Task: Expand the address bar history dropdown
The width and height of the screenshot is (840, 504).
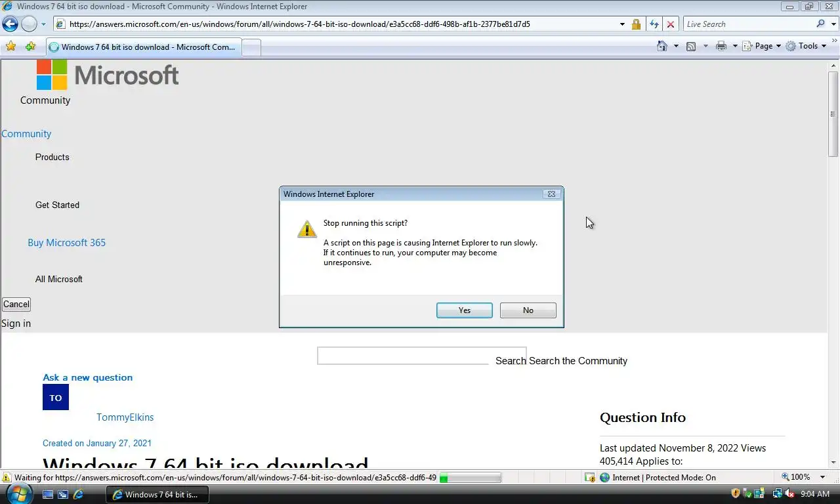Action: [622, 24]
